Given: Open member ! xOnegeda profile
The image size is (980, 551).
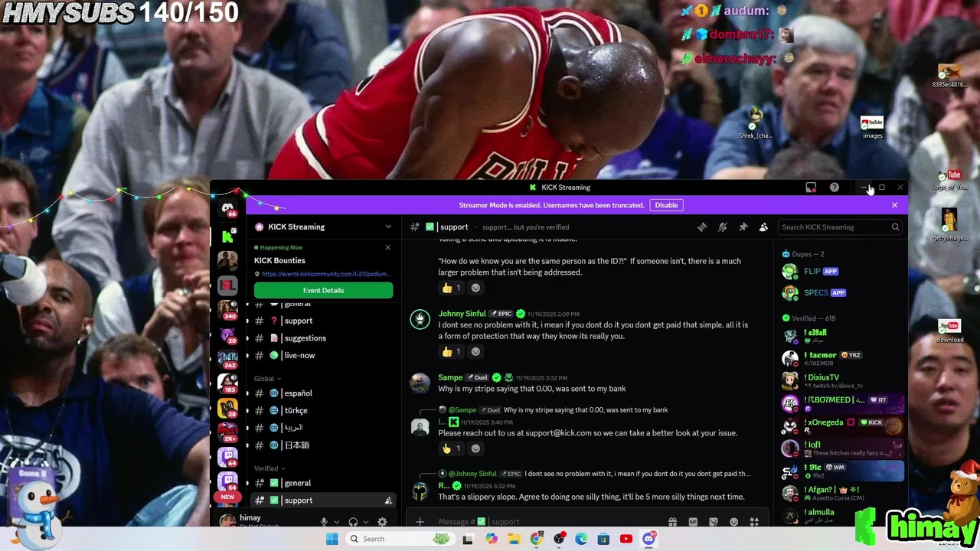Looking at the screenshot, I should point(841,425).
